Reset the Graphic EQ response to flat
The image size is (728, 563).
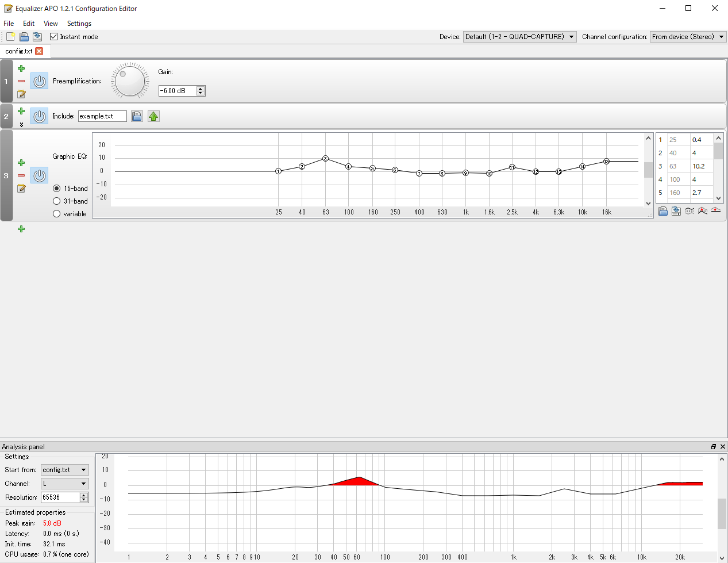coord(716,211)
